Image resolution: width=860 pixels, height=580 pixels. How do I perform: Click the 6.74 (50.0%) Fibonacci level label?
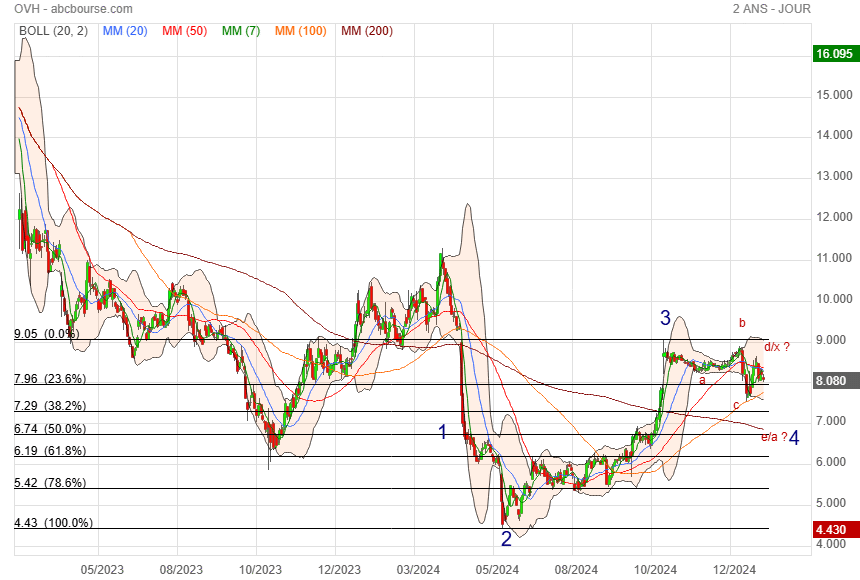50,429
